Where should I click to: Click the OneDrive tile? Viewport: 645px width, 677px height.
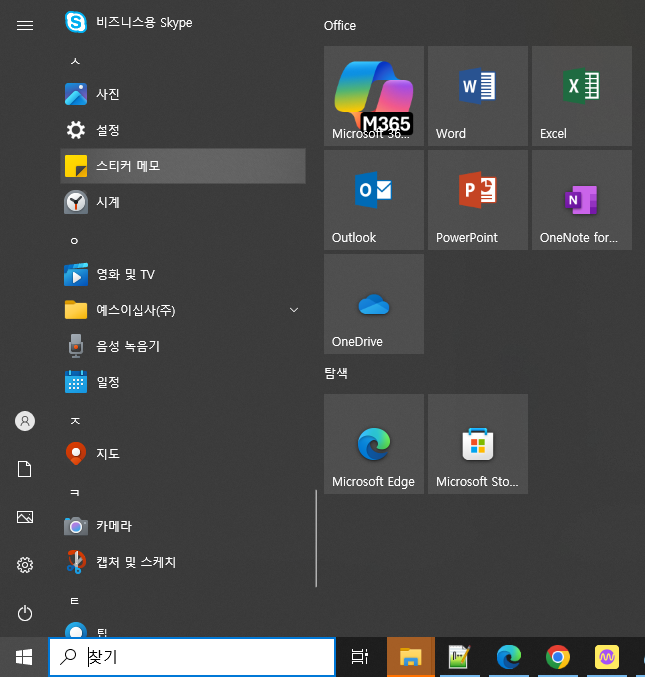point(374,304)
